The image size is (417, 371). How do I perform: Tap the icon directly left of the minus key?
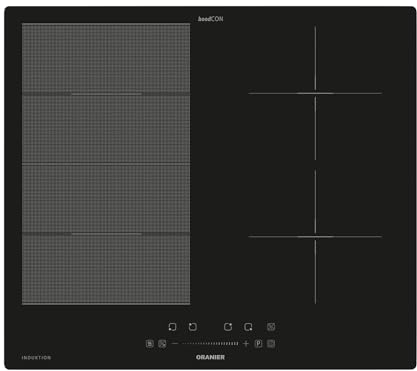tap(162, 344)
